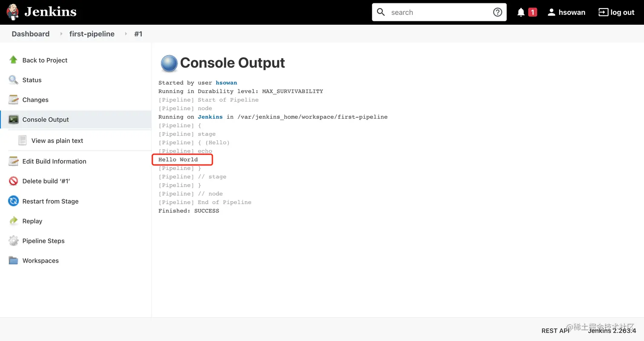Open hsowan link in console output
Screen dimensions: 644x341
coord(226,83)
